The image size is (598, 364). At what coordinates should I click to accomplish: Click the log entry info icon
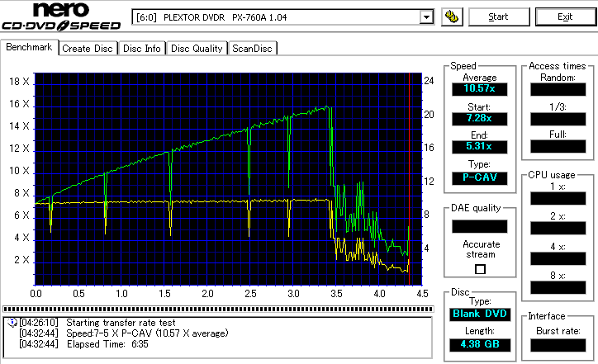tap(12, 323)
